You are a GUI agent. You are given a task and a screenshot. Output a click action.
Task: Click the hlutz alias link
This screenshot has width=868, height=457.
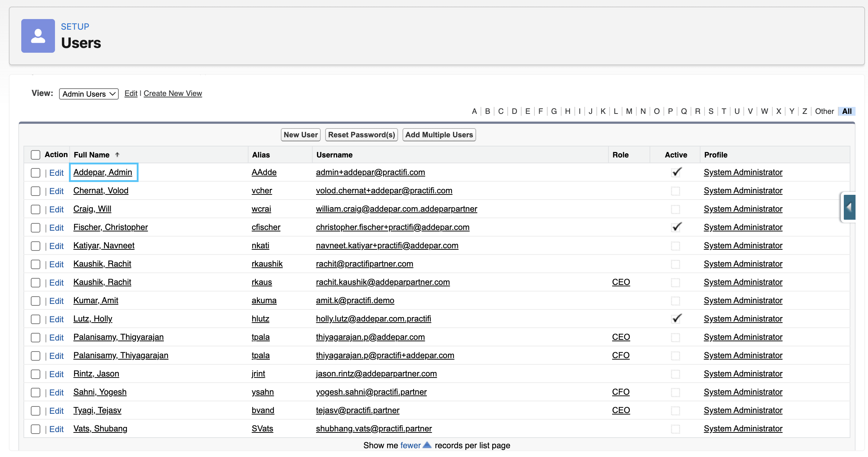[261, 319]
